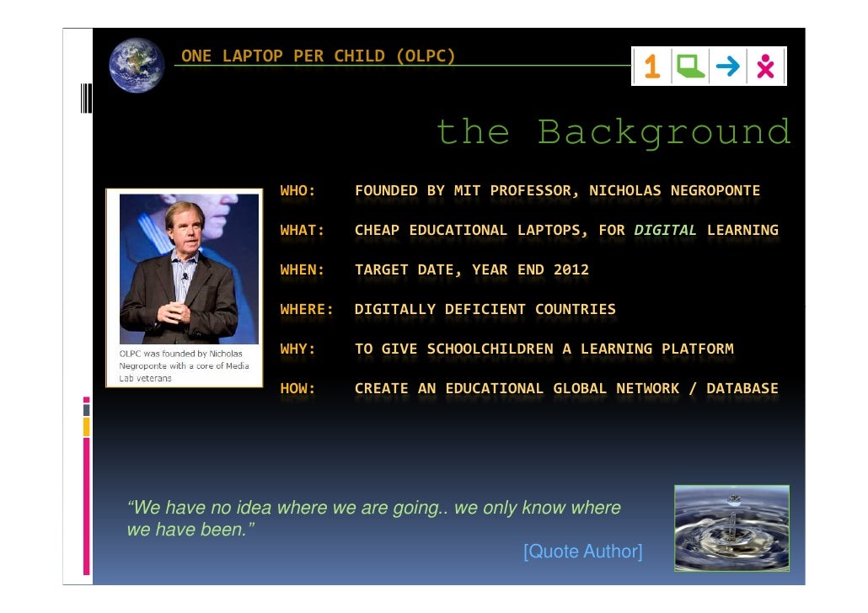Click the italic word 'DIGITAL'

tap(666, 230)
